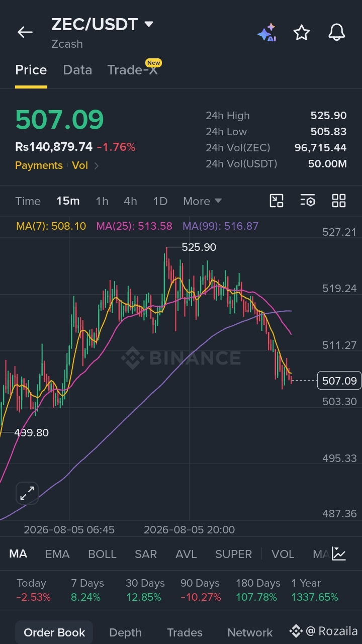Add ZEC/USDT to favorites star

coord(302,33)
